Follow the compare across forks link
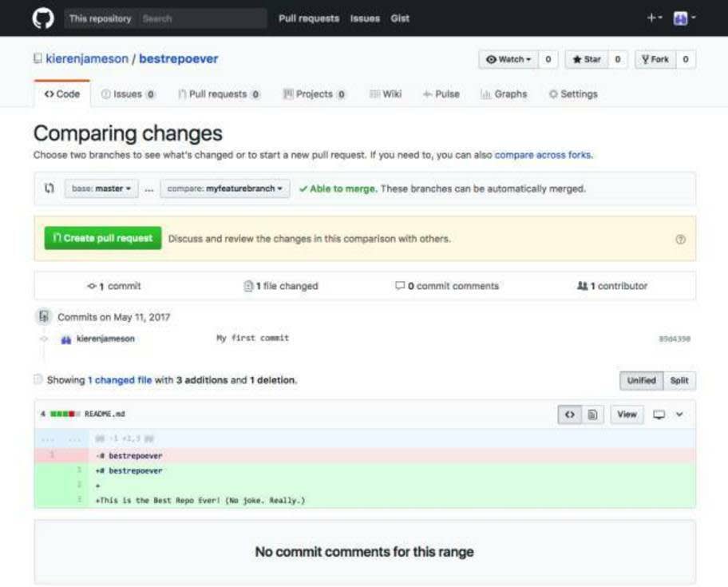Image resolution: width=728 pixels, height=587 pixels. pyautogui.click(x=544, y=155)
